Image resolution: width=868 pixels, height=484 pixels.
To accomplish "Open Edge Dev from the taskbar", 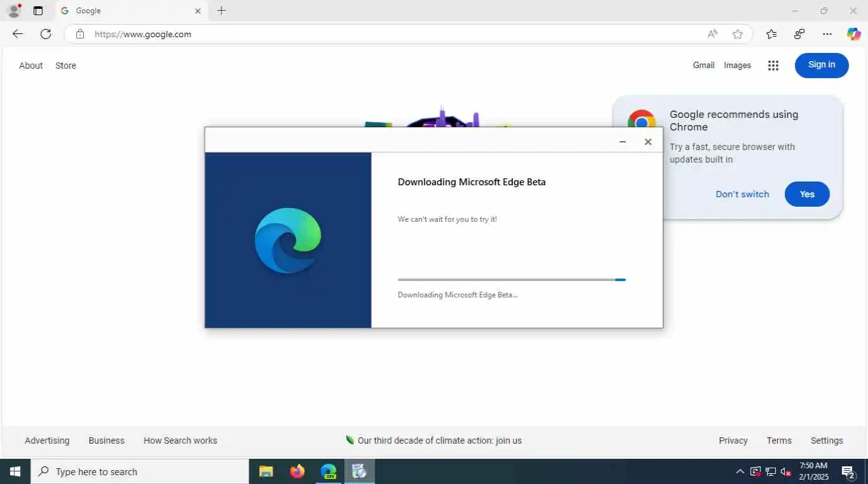I will pyautogui.click(x=328, y=471).
